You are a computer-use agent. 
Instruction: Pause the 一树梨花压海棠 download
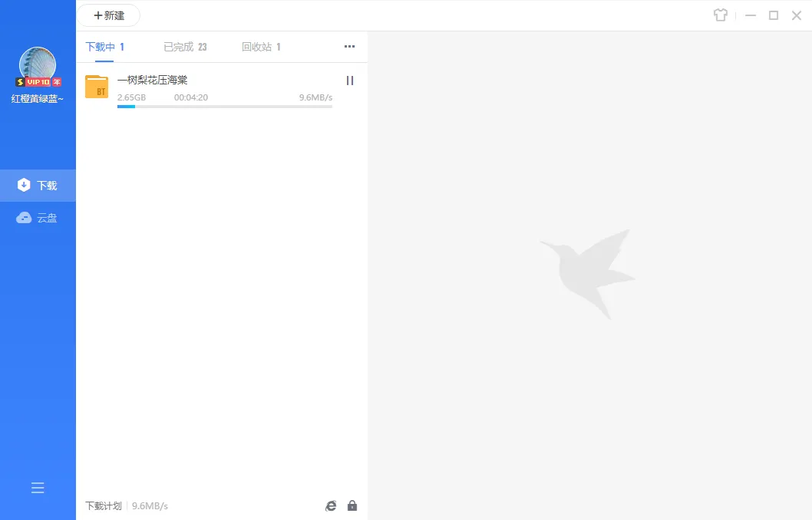pyautogui.click(x=350, y=81)
